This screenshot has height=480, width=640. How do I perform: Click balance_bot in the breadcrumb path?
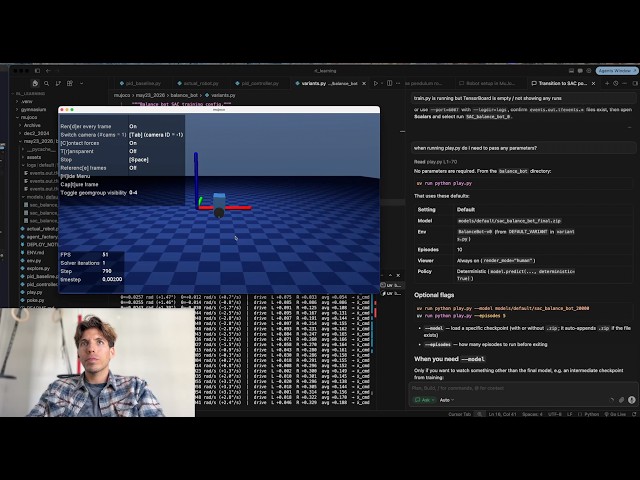pyautogui.click(x=184, y=95)
